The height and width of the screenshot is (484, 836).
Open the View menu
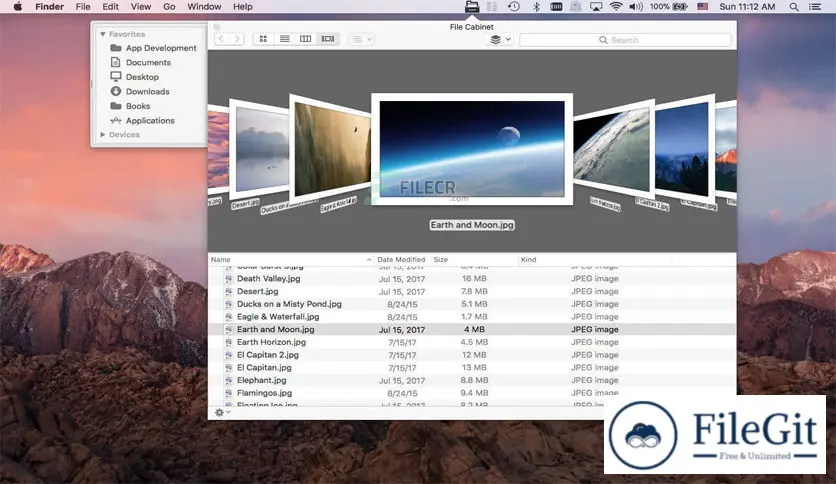click(141, 6)
